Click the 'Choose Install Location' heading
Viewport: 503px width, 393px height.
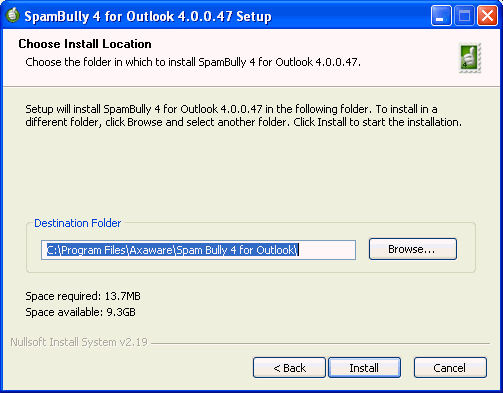point(85,44)
